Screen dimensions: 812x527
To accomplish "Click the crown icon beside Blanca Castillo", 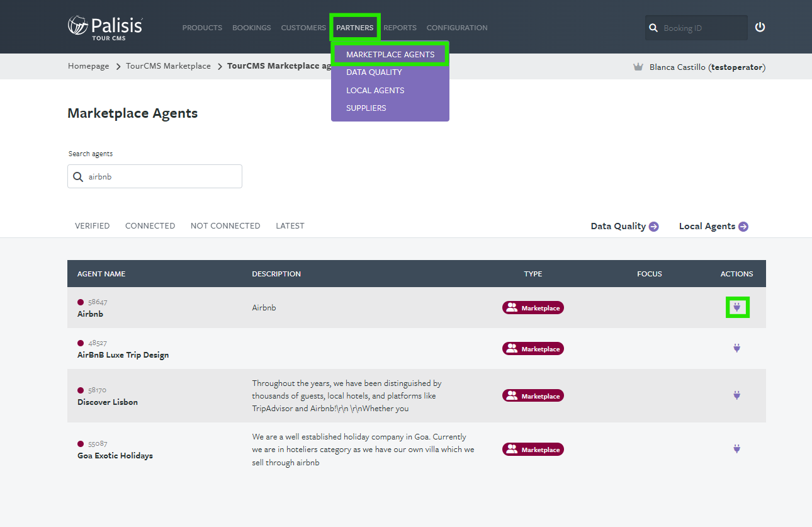I will click(638, 67).
